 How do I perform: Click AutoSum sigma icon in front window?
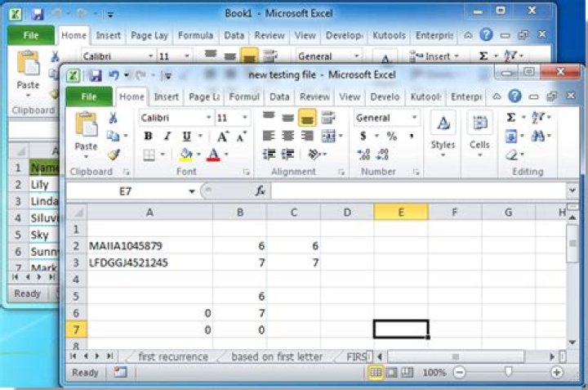(x=511, y=117)
